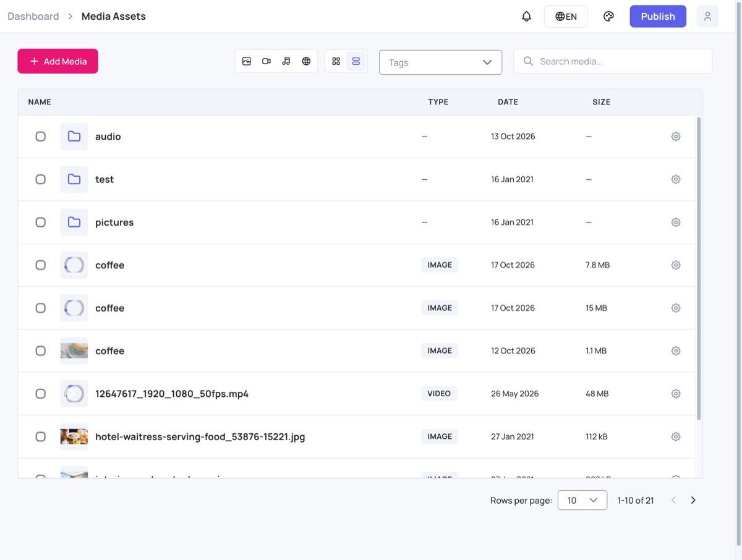The height and width of the screenshot is (560, 742).
Task: Select the audio folder checkbox
Action: [x=40, y=137]
